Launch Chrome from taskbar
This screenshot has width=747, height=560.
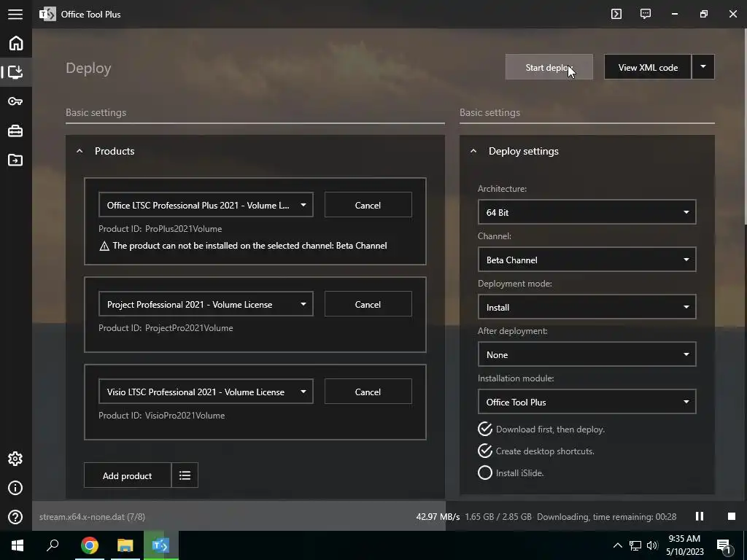coord(90,545)
